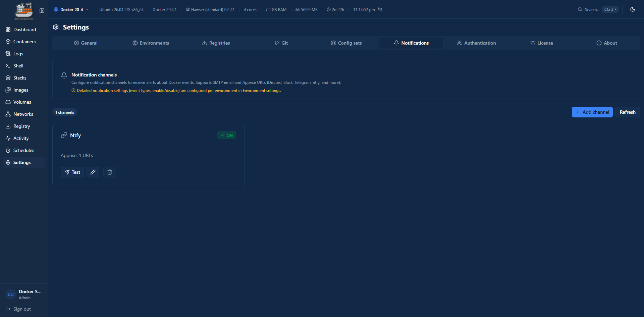Click the 'Docker 29.4.1' version text
Screen dimensions: 644x317
click(164, 10)
